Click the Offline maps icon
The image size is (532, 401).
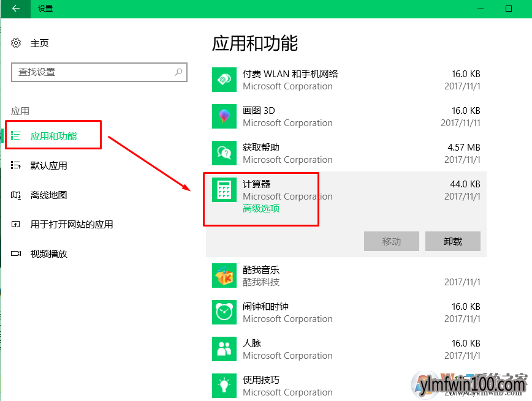[15, 195]
